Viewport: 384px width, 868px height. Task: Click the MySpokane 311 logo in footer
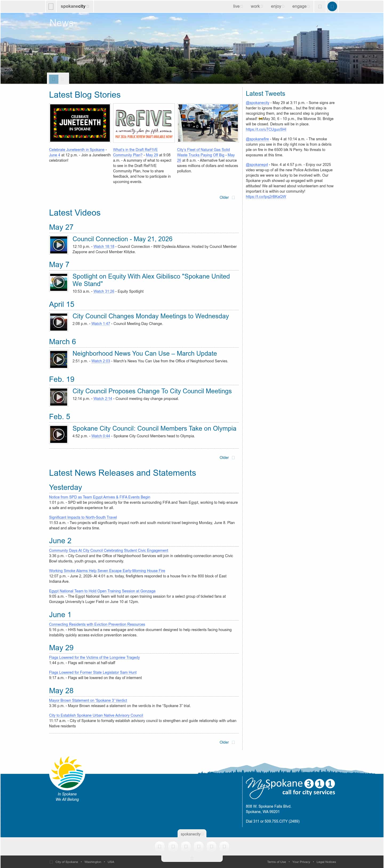[290, 788]
